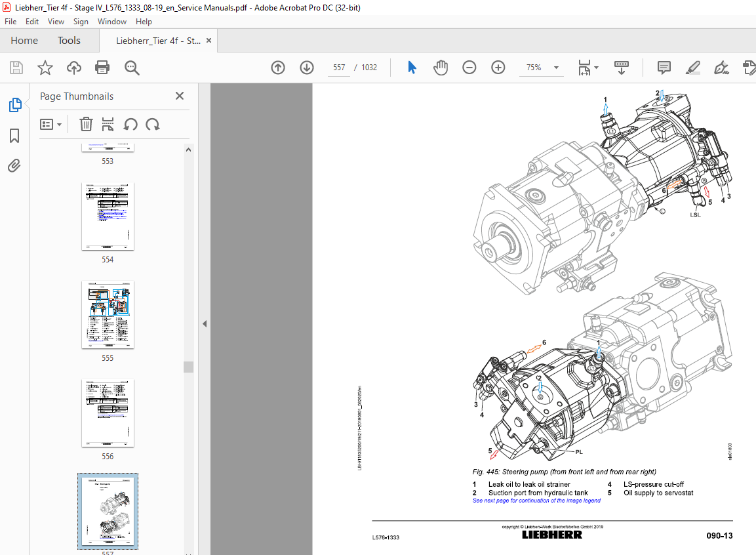Click the 'LS-pressure cut-off' legend entry
The width and height of the screenshot is (756, 555).
pyautogui.click(x=653, y=484)
